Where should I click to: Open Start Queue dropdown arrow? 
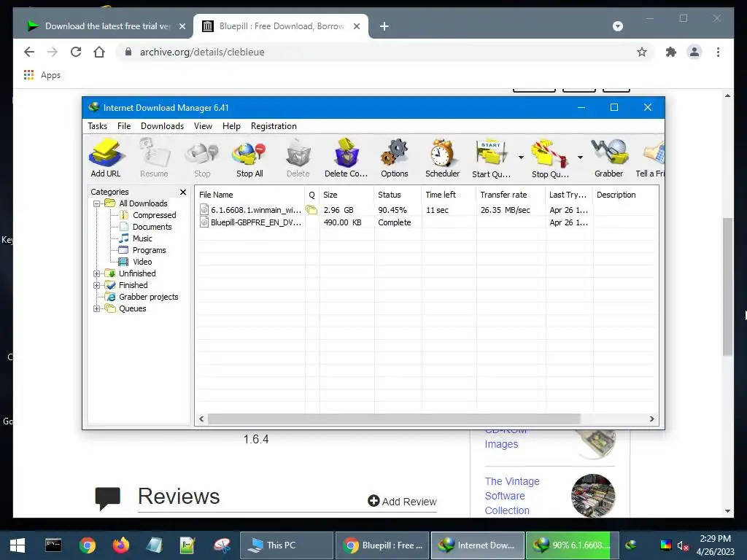click(521, 157)
